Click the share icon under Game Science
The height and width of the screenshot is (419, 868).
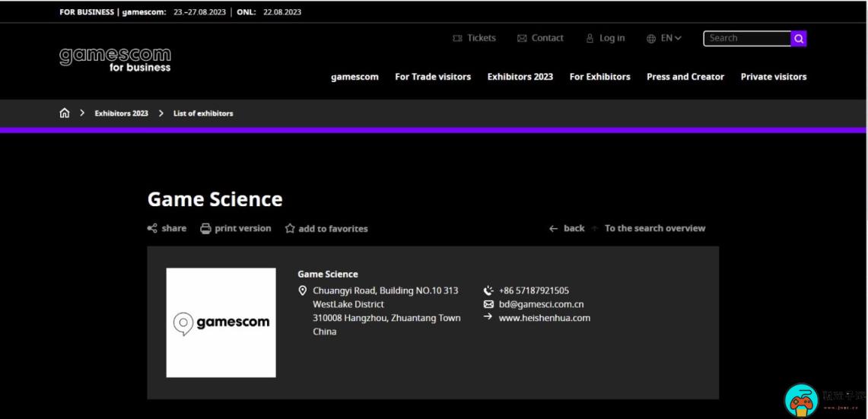(x=152, y=228)
